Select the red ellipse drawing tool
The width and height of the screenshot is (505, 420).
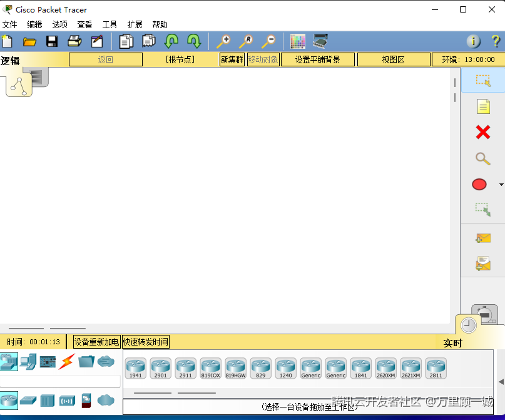tap(479, 185)
